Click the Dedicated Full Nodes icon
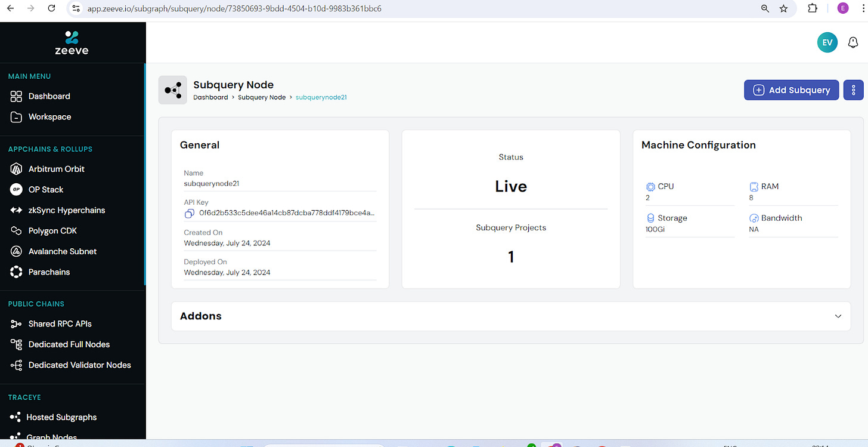 click(16, 344)
